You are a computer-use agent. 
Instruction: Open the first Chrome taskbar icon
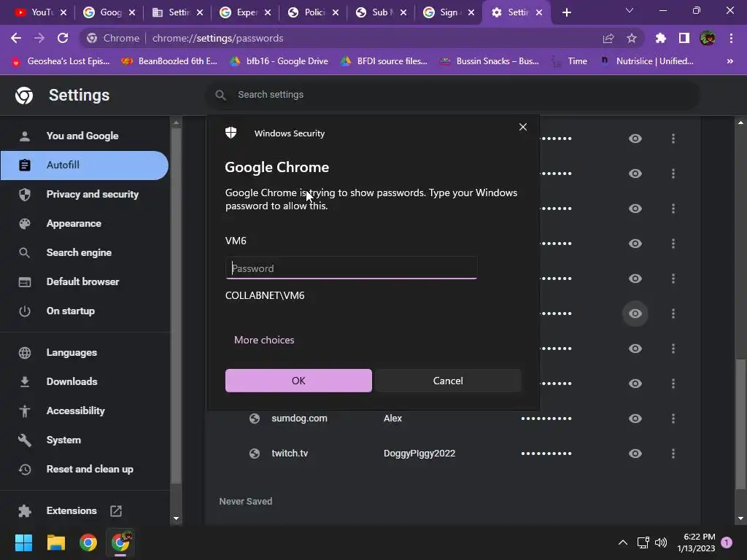point(88,542)
